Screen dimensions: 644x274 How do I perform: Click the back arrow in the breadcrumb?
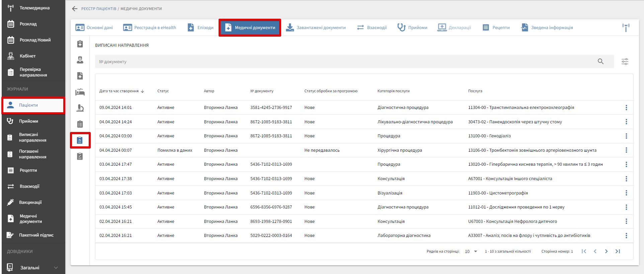point(75,9)
